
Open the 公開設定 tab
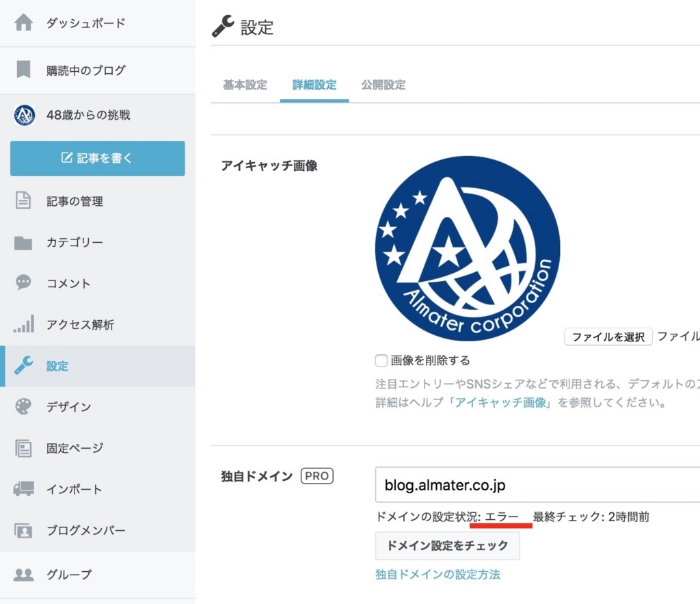pyautogui.click(x=383, y=85)
